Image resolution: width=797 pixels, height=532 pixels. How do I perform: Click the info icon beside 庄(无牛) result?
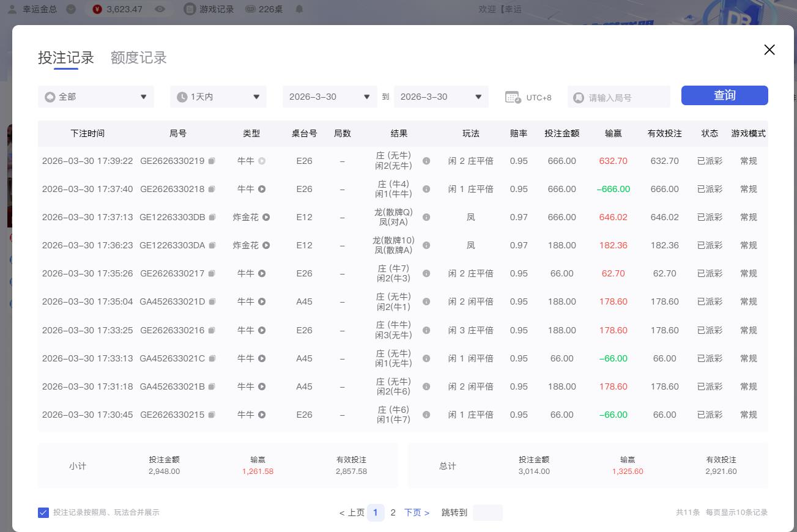click(426, 160)
